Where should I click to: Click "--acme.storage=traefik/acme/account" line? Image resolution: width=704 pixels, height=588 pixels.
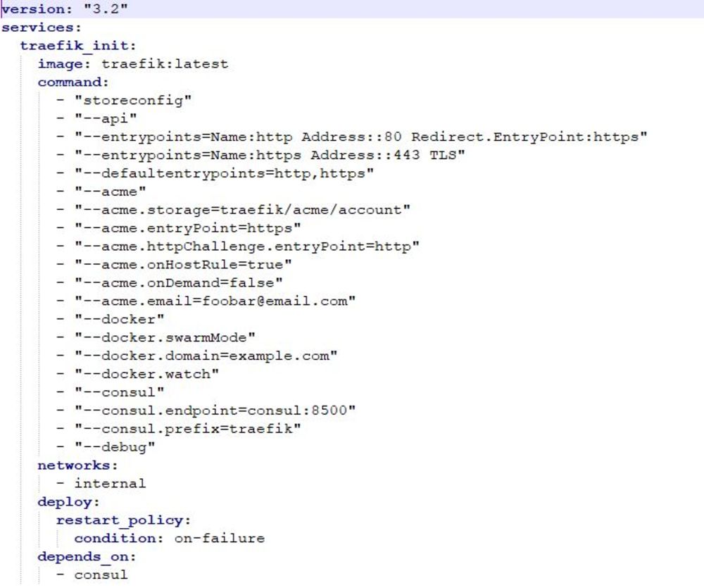click(x=242, y=210)
